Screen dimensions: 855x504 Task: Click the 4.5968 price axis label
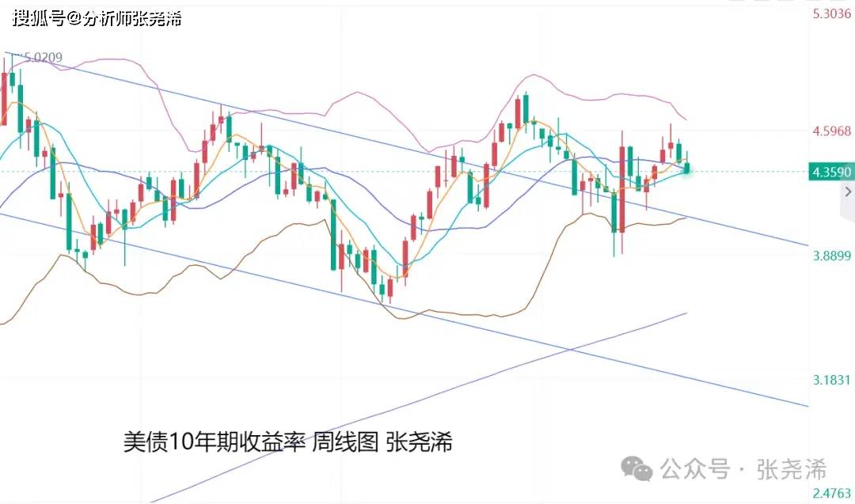[831, 131]
